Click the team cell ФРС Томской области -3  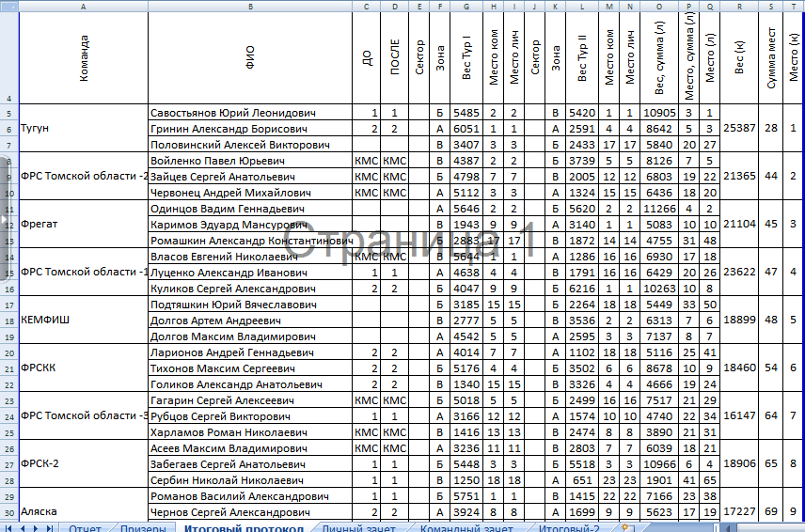84,416
